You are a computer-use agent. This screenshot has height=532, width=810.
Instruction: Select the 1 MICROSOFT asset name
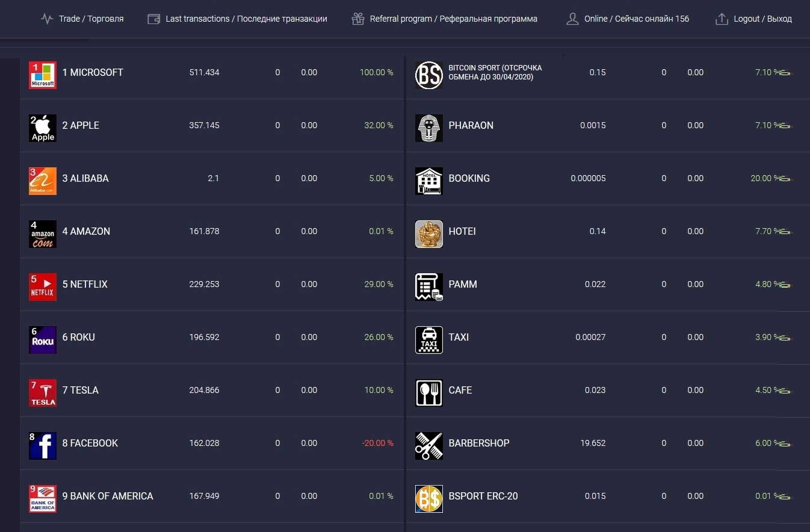coord(93,72)
